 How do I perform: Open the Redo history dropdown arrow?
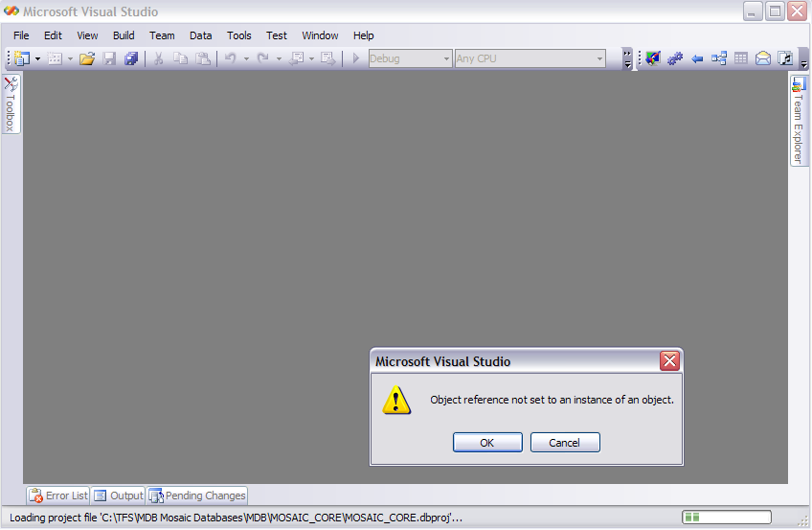click(x=280, y=59)
